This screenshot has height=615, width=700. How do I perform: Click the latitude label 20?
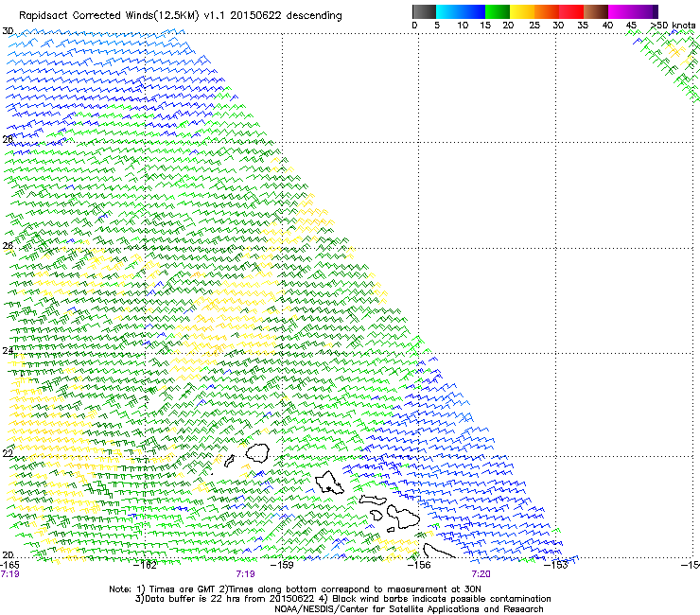pyautogui.click(x=8, y=554)
